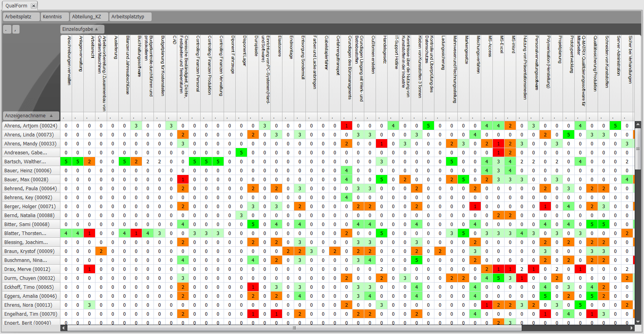Select row 'Bartsch, Walther...'
This screenshot has width=644, height=334.
click(x=31, y=162)
